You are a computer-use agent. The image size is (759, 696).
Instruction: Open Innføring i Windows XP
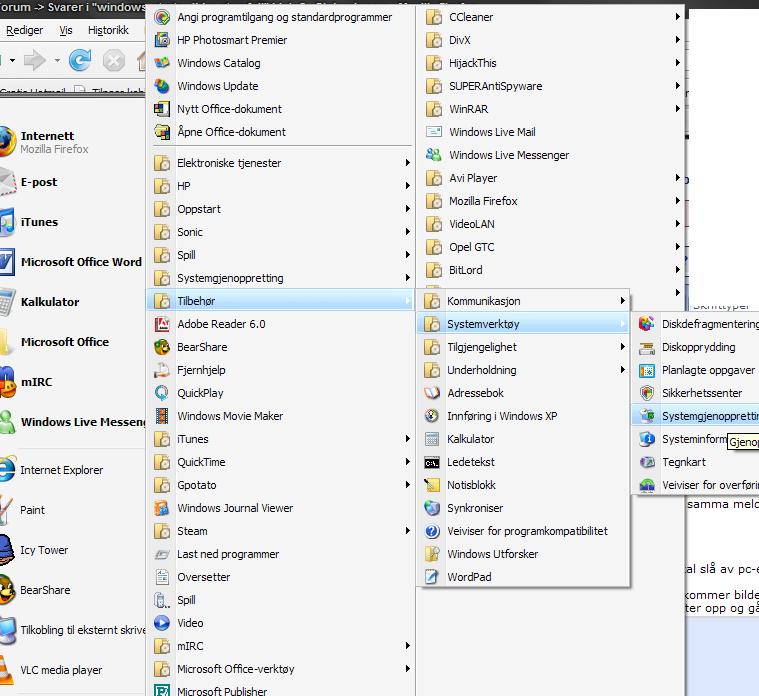[x=525, y=416]
